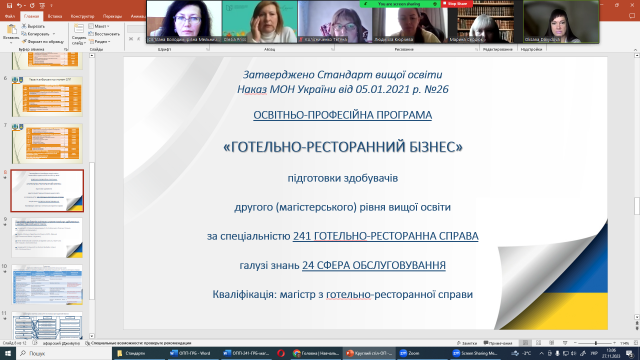640x360 pixels.
Task: Open the Макет layout dropdown
Action: [100, 26]
